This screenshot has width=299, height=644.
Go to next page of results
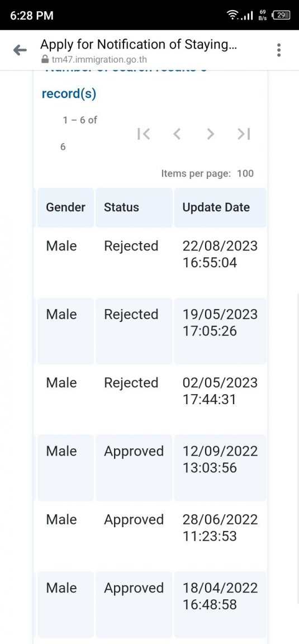pos(210,134)
